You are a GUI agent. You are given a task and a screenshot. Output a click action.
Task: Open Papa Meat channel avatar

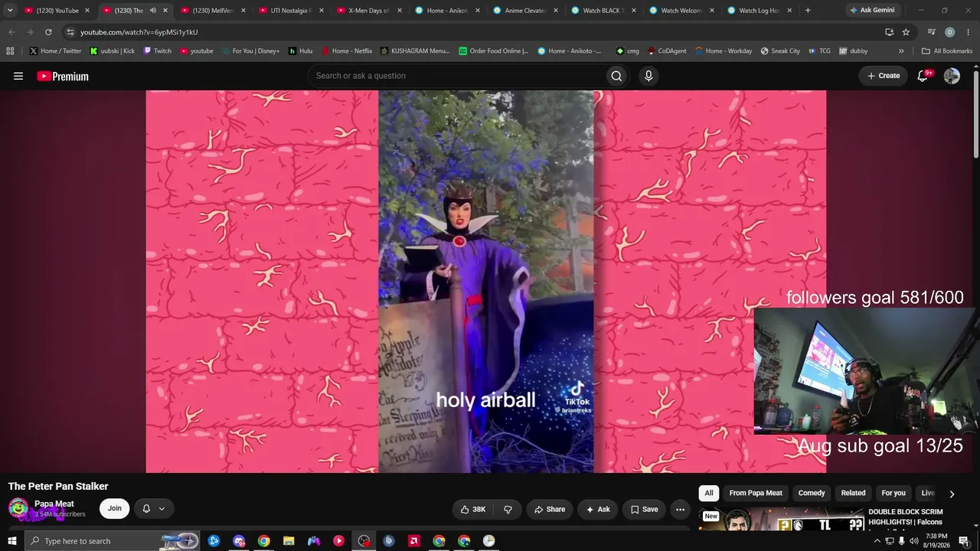(x=18, y=508)
